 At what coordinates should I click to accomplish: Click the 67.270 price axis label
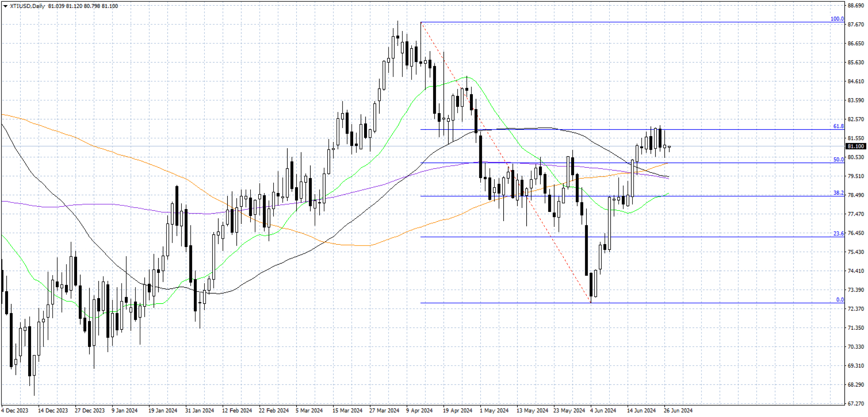click(x=856, y=404)
